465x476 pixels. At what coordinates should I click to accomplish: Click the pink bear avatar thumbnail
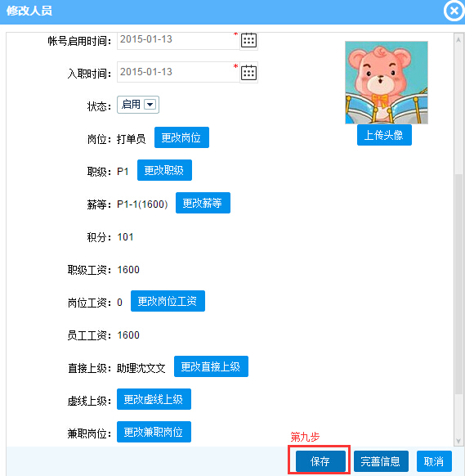pyautogui.click(x=387, y=83)
